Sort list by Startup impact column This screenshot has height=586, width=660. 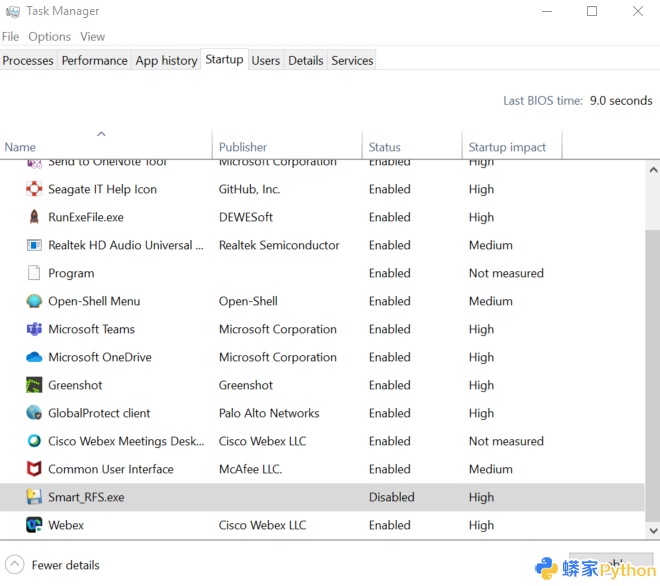tap(507, 147)
